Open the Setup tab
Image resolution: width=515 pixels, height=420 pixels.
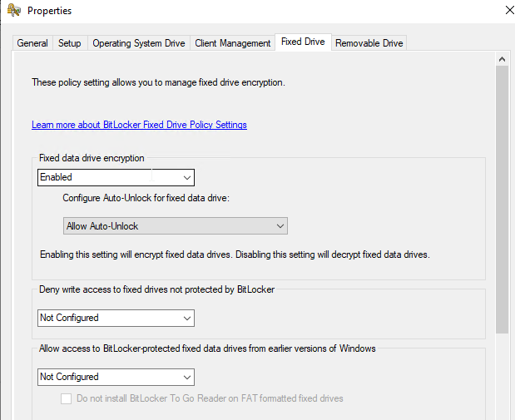click(x=70, y=43)
